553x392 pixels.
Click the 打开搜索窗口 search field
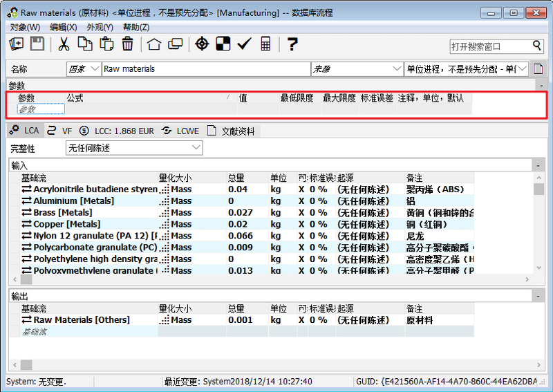point(490,46)
